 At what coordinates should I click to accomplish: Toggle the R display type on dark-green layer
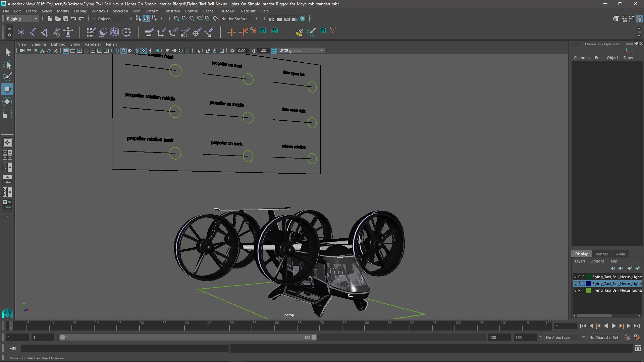[583, 277]
